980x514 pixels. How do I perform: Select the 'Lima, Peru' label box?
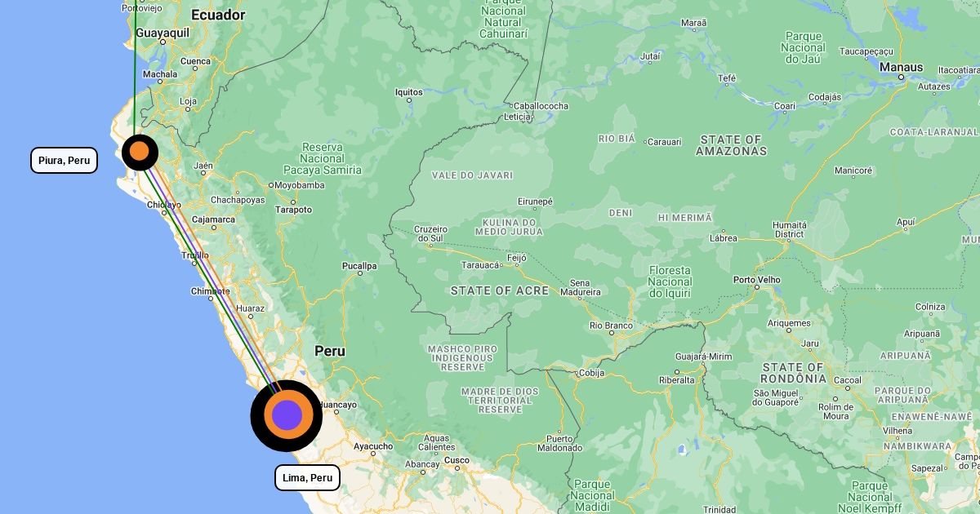coord(307,477)
